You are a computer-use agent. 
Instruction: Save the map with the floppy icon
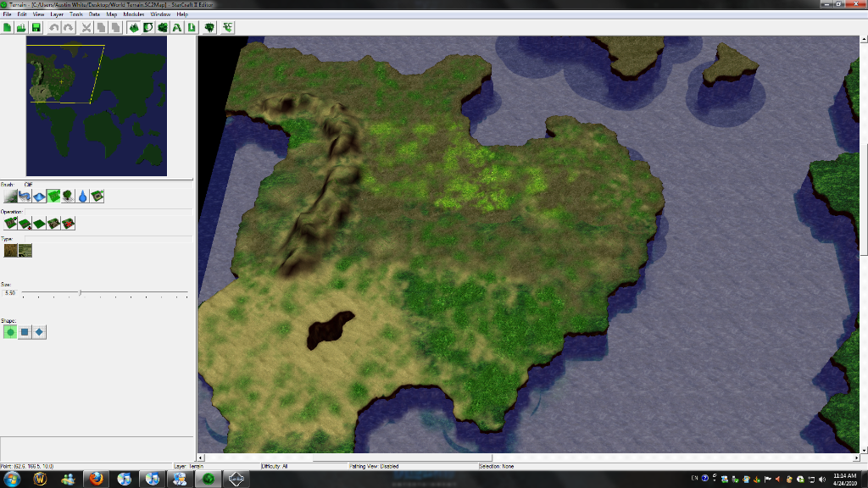pyautogui.click(x=36, y=28)
